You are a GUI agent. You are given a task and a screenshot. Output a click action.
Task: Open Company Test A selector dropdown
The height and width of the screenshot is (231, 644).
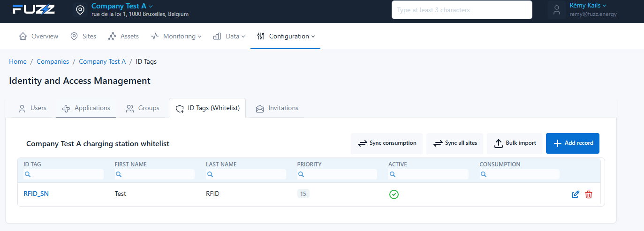pos(122,6)
